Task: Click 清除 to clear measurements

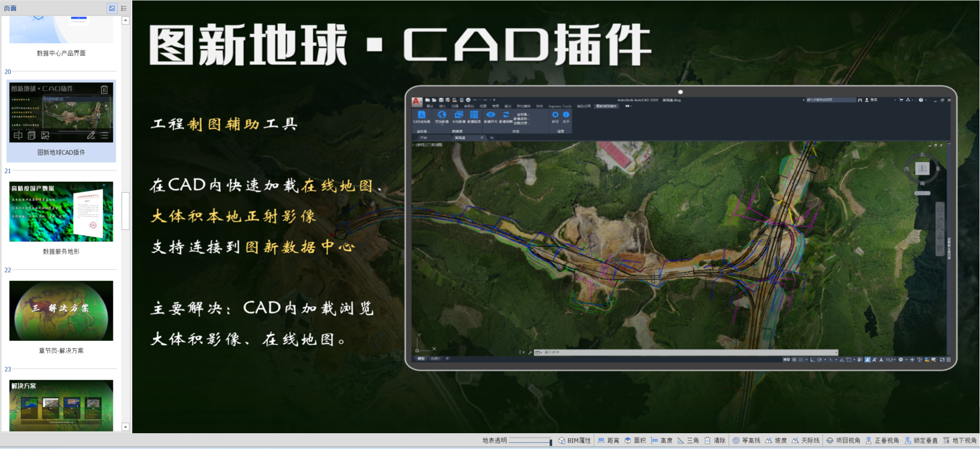Action: click(715, 440)
